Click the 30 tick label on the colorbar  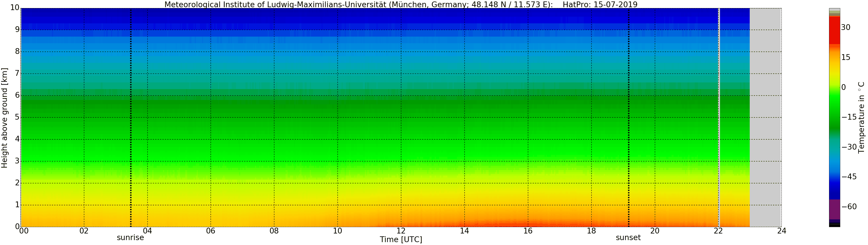click(x=845, y=28)
